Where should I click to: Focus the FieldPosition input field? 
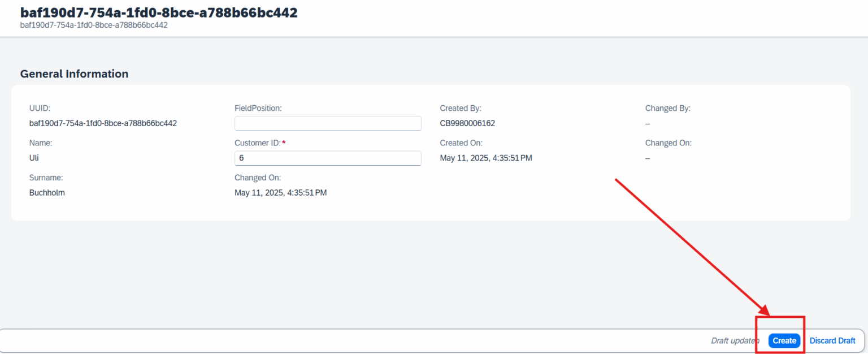click(328, 123)
